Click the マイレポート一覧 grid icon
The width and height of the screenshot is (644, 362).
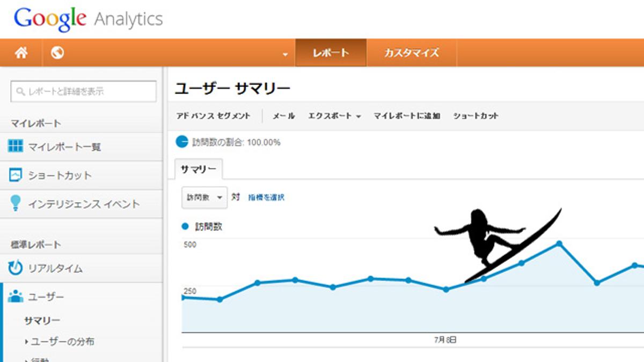[x=16, y=146]
